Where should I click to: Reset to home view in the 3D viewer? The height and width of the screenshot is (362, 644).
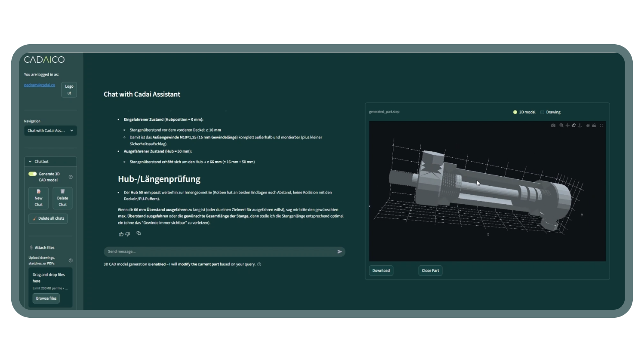tap(588, 125)
